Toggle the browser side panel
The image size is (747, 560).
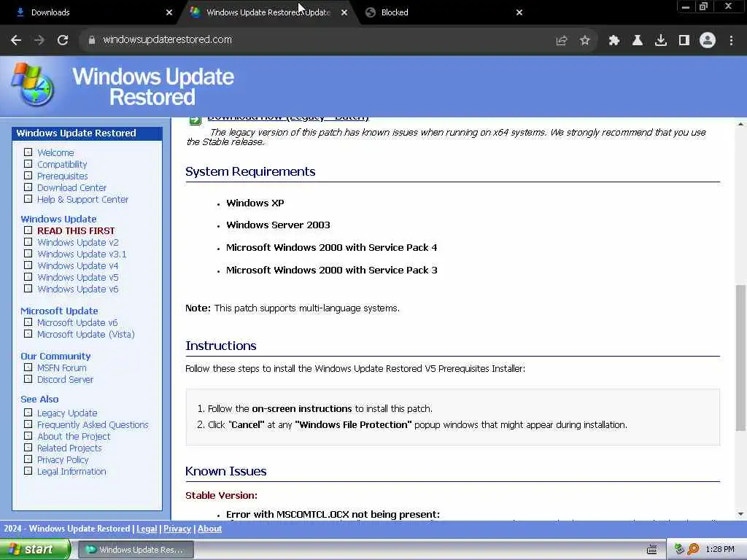684,41
